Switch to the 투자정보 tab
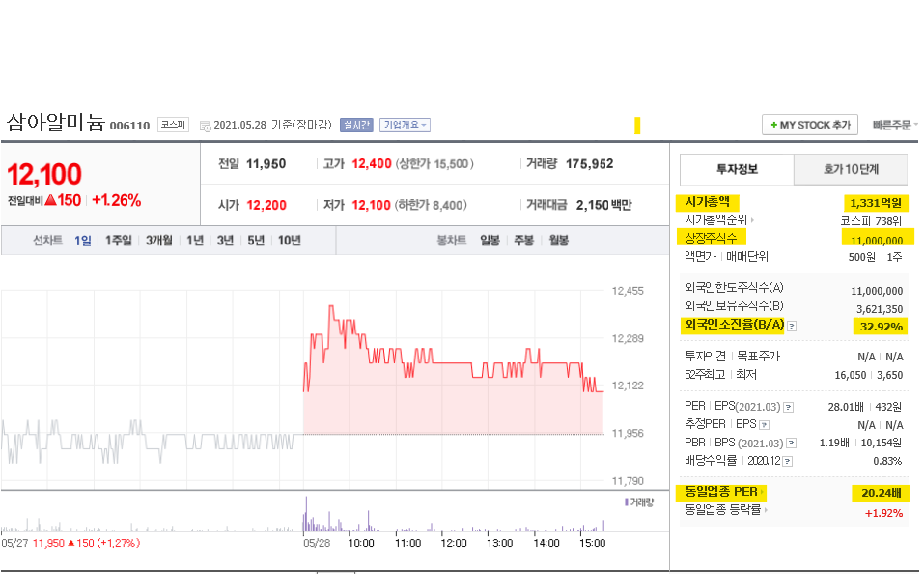Image resolution: width=924 pixels, height=574 pixels. click(737, 169)
